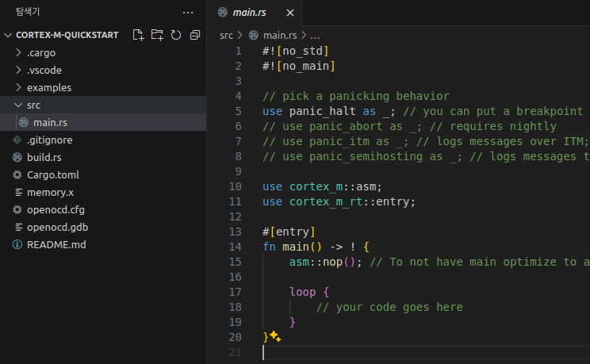Image resolution: width=590 pixels, height=364 pixels.
Task: Click the New Folder icon in explorer header
Action: pyautogui.click(x=157, y=35)
